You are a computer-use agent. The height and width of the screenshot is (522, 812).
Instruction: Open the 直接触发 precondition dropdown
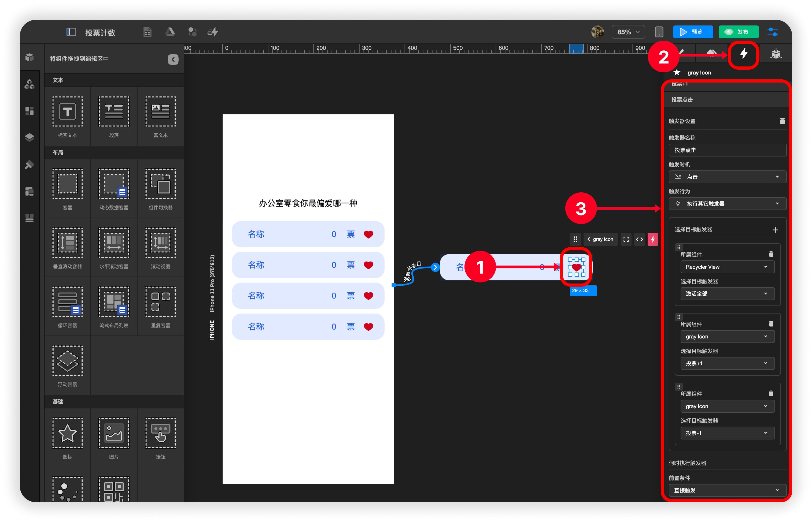point(727,490)
